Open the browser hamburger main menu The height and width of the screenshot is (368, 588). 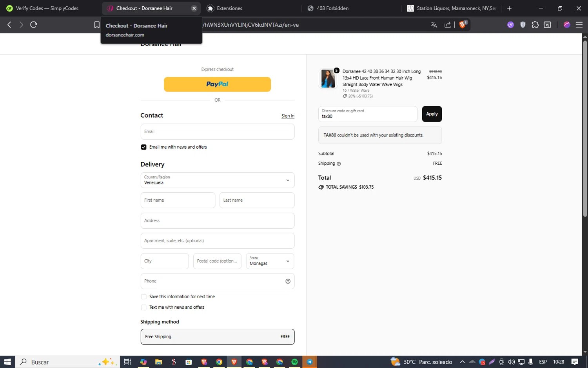579,25
